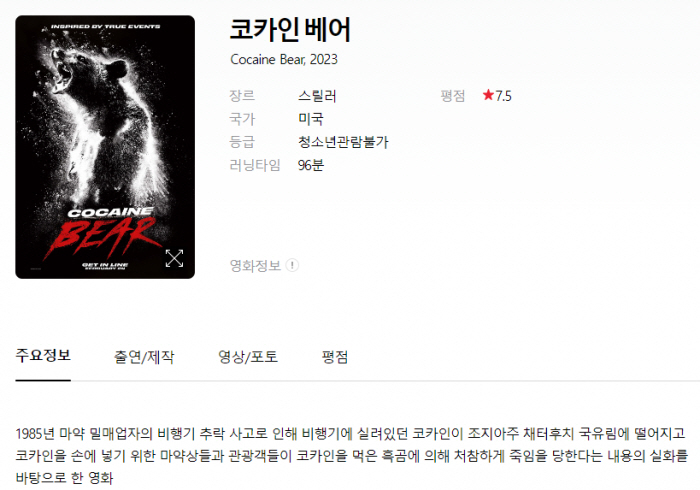
Task: Select the genre value 스릴러
Action: coord(317,96)
